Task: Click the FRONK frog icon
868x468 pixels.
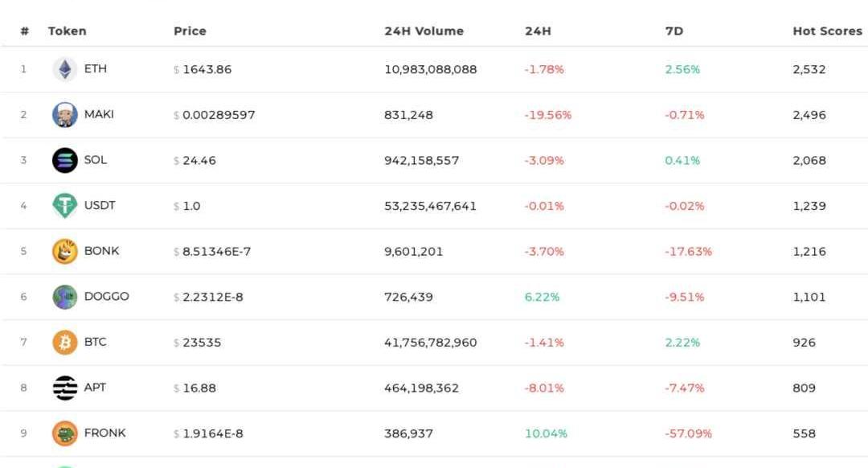Action: 65,433
